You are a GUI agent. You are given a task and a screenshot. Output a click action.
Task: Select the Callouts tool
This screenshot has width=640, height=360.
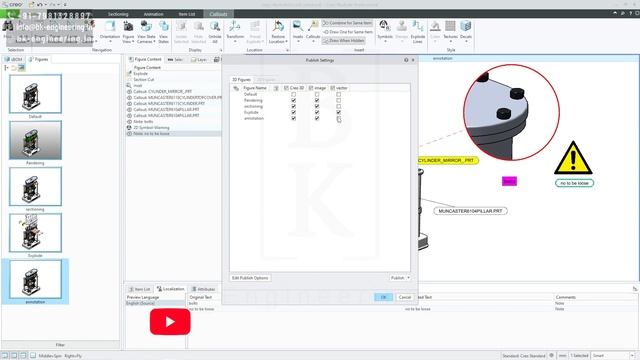coord(313,31)
